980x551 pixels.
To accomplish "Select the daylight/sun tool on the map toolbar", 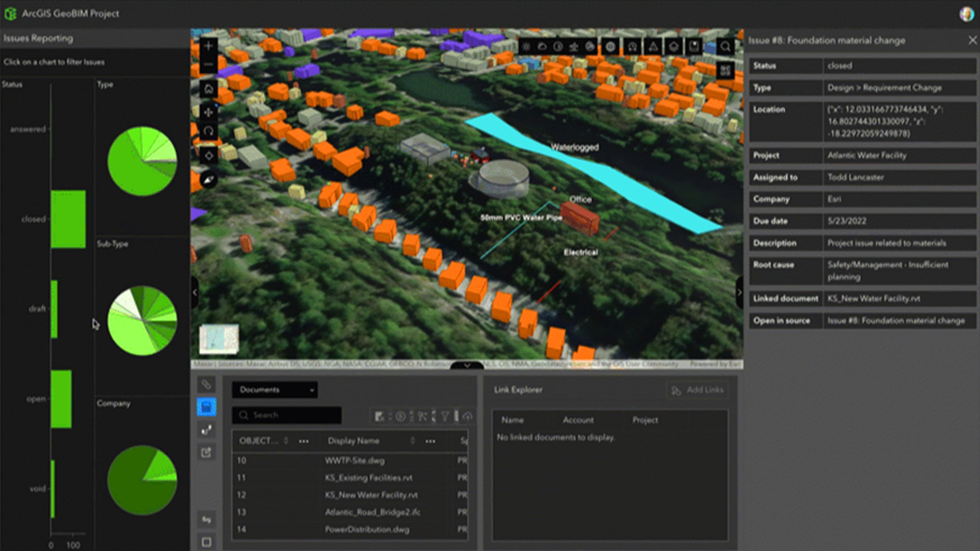I will click(527, 46).
